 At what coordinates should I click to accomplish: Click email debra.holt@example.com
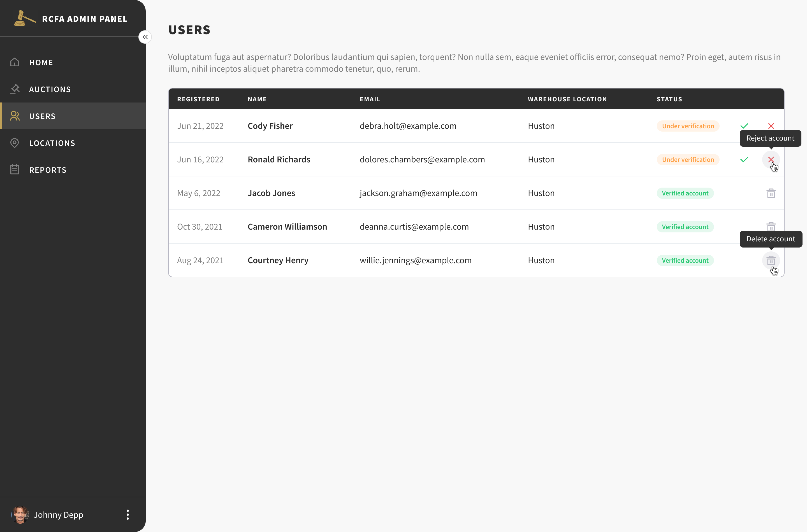pyautogui.click(x=408, y=126)
